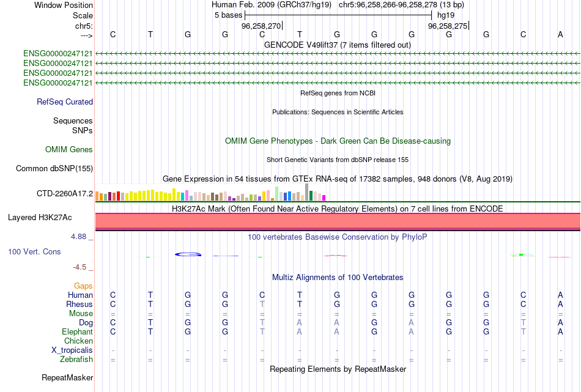Click the Gaps row label
Screen dimensions: 581x392
coord(83,286)
